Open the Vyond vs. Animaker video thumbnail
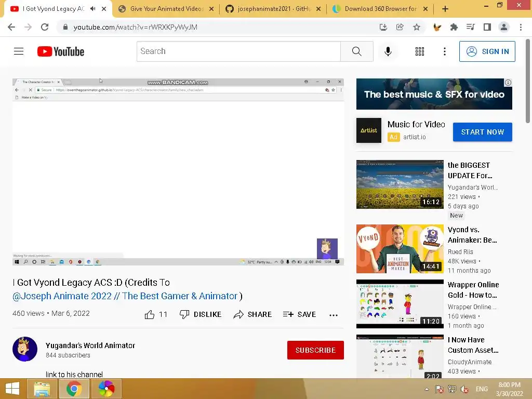This screenshot has height=399, width=532. pyautogui.click(x=400, y=249)
